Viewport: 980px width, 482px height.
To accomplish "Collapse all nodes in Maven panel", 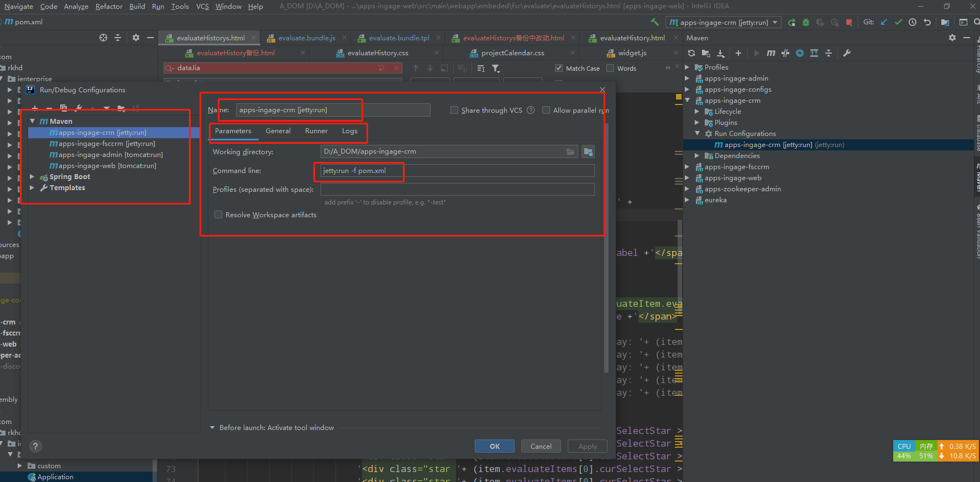I will pos(829,53).
